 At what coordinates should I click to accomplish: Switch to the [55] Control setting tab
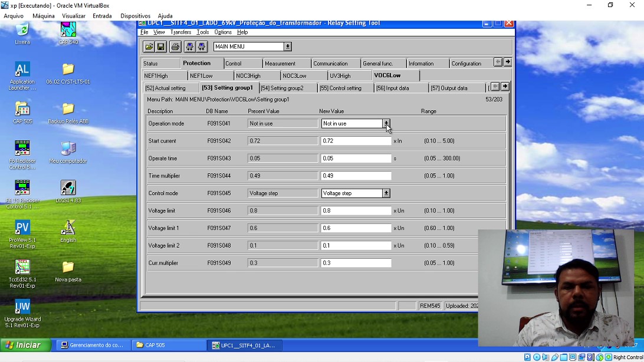(x=340, y=88)
